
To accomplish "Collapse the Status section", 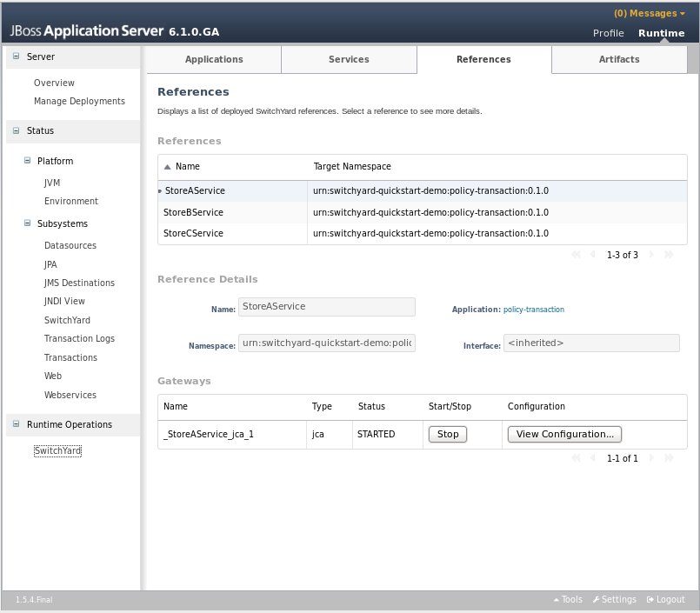I will pos(16,130).
